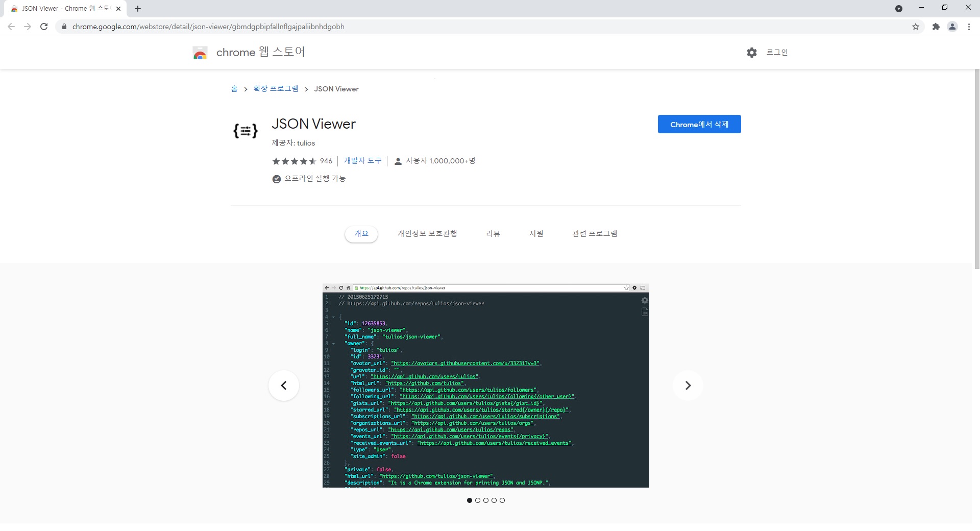This screenshot has height=531, width=980.
Task: Click the 오프라인 실행 가능 badge icon
Action: (x=277, y=179)
